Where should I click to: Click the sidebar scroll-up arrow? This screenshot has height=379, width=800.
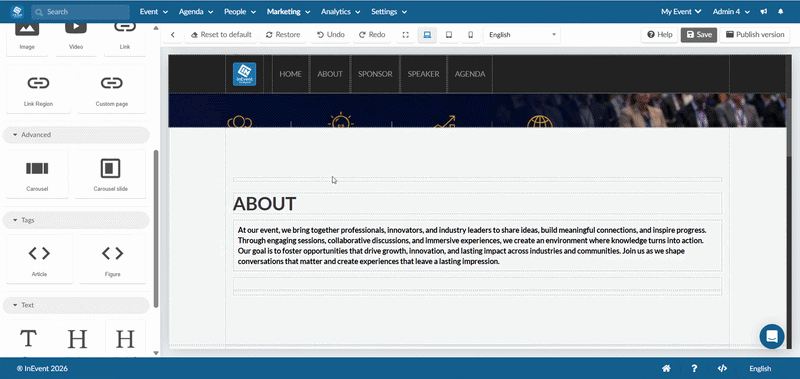tap(156, 28)
